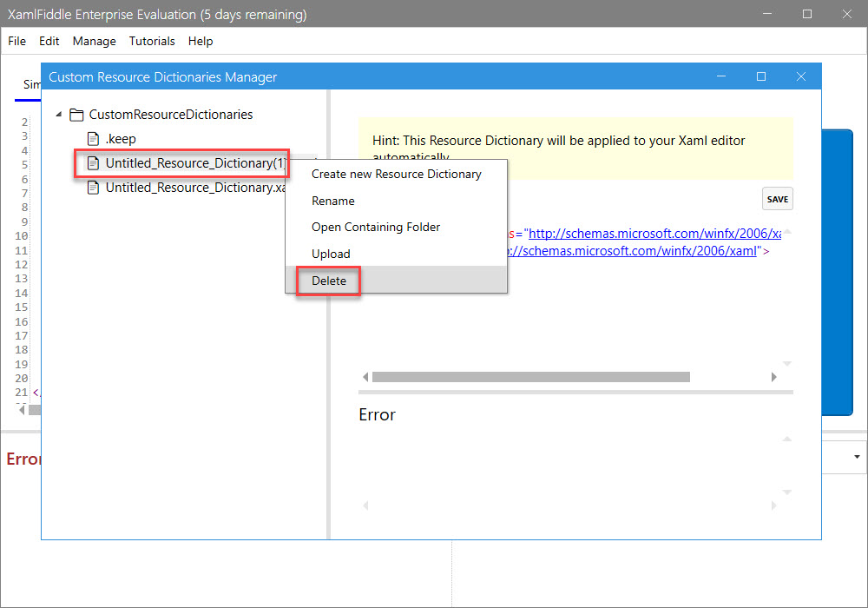
Task: Click the .keep file icon
Action: click(94, 139)
